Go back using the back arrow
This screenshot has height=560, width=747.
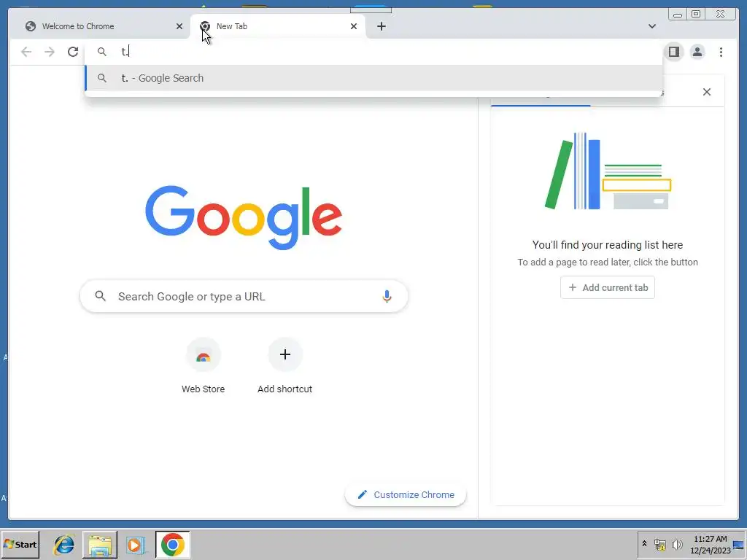pos(26,52)
